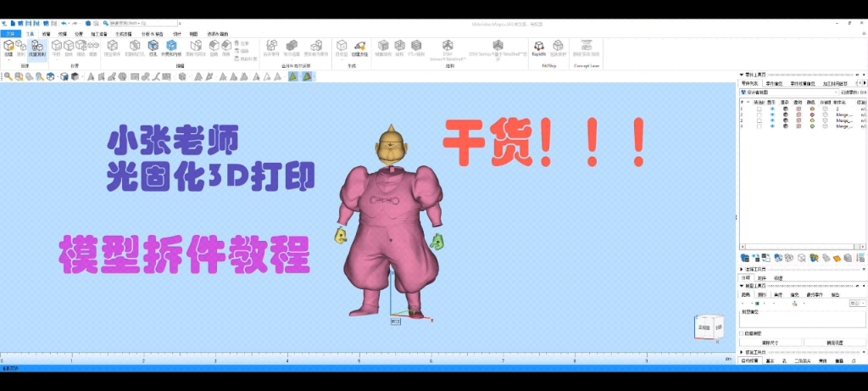Tick the selection checkbox for part row 1

[x=759, y=109]
